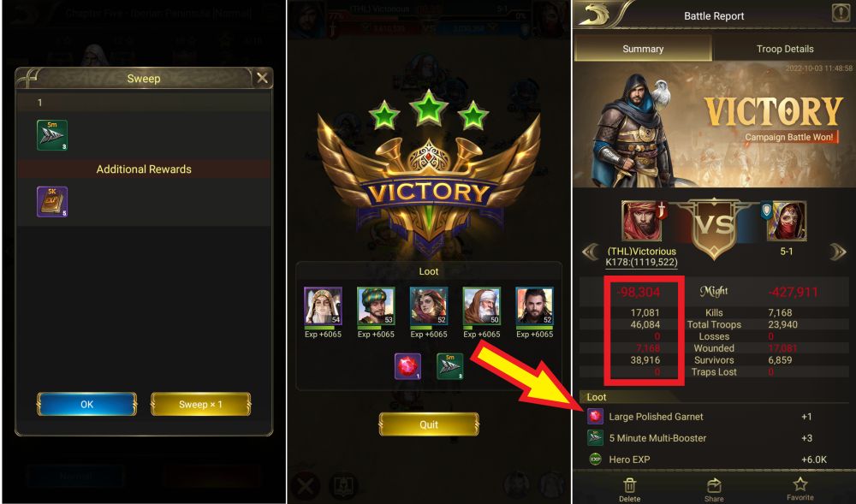The width and height of the screenshot is (856, 504).
Task: Click the blue OK button
Action: pyautogui.click(x=86, y=404)
